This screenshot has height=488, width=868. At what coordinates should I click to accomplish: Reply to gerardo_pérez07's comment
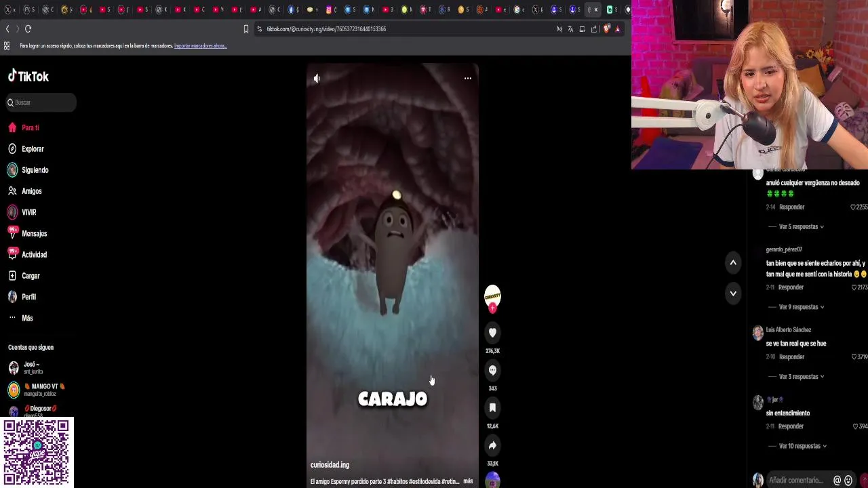791,287
